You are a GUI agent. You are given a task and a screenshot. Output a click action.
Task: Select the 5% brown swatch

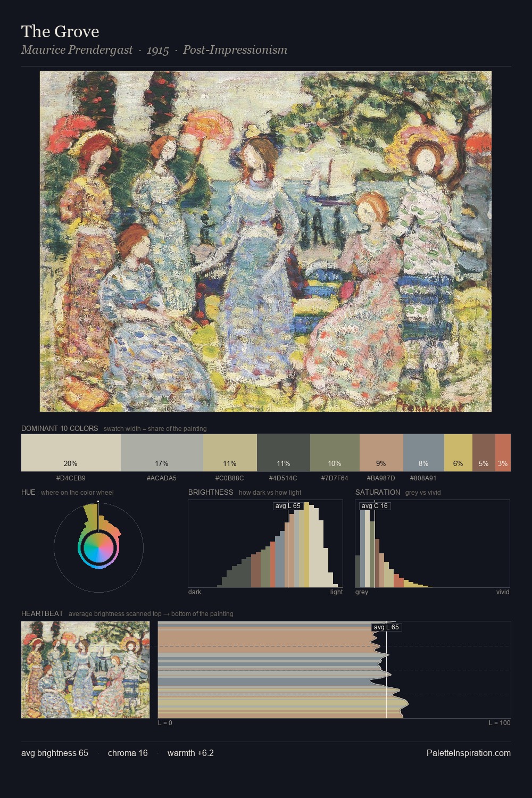click(484, 453)
